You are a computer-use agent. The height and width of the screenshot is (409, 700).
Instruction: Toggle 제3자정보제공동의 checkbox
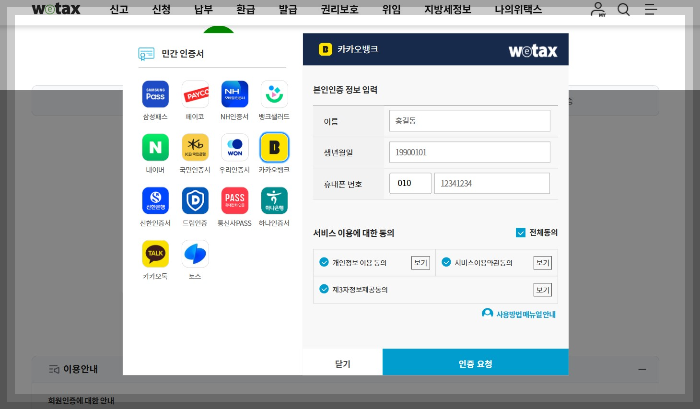pyautogui.click(x=324, y=289)
